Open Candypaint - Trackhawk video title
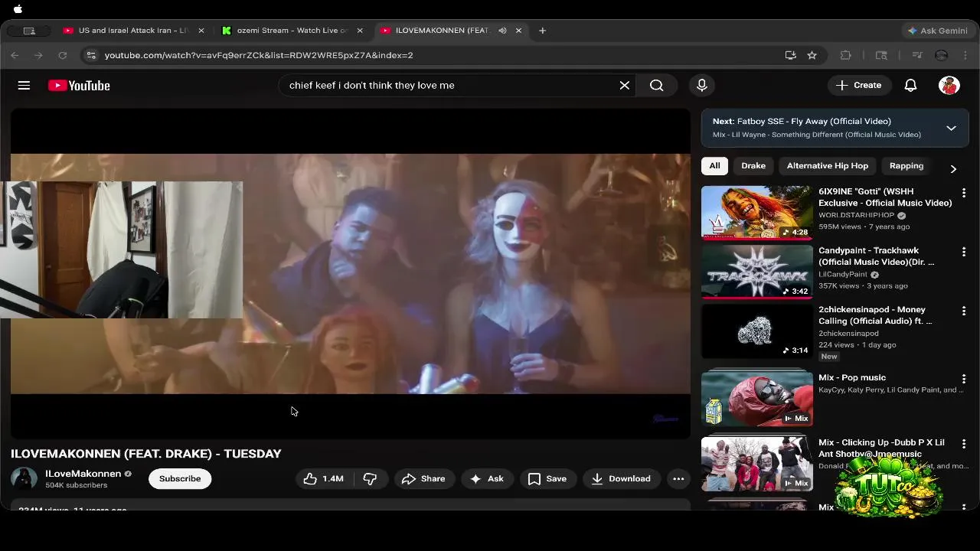 (x=877, y=256)
